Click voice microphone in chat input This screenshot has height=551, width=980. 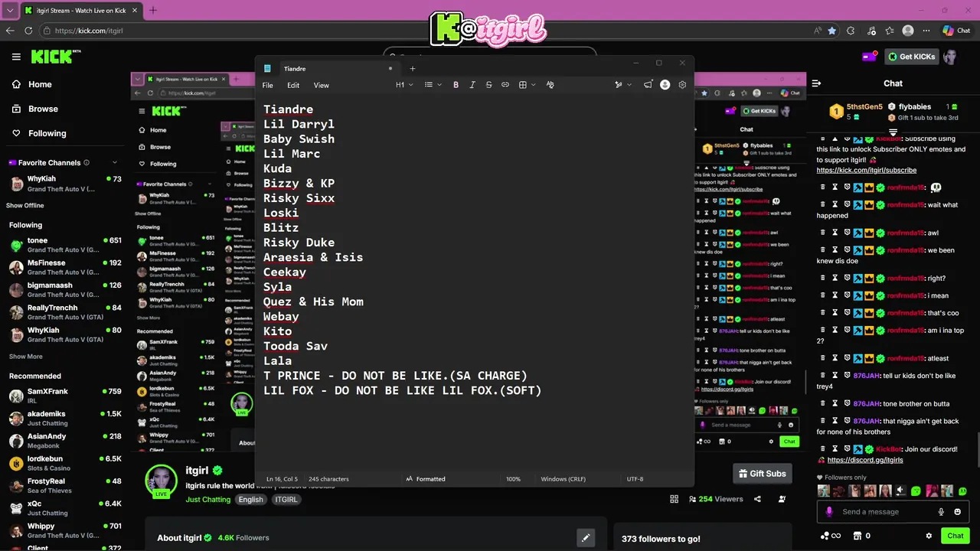[x=941, y=512]
